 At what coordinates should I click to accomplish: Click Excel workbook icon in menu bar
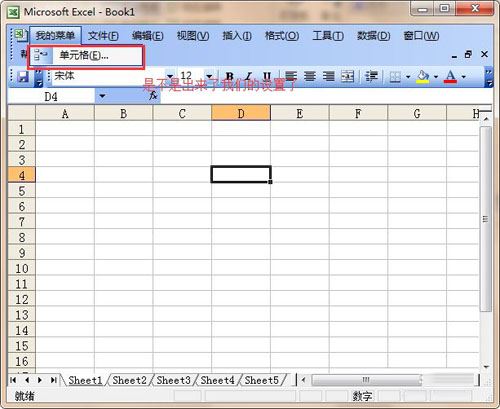coord(20,35)
